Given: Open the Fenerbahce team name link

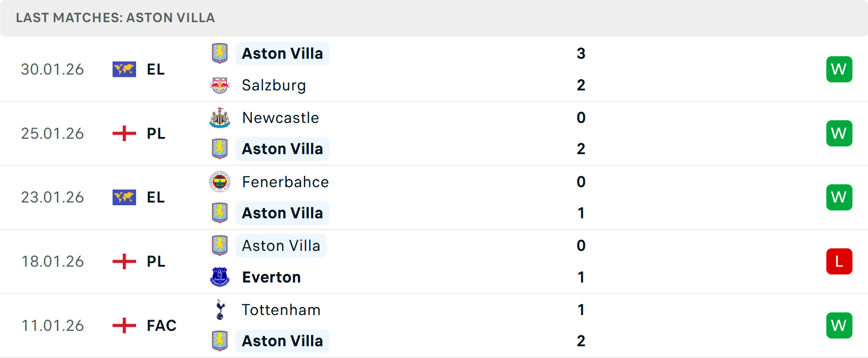Looking at the screenshot, I should (285, 182).
